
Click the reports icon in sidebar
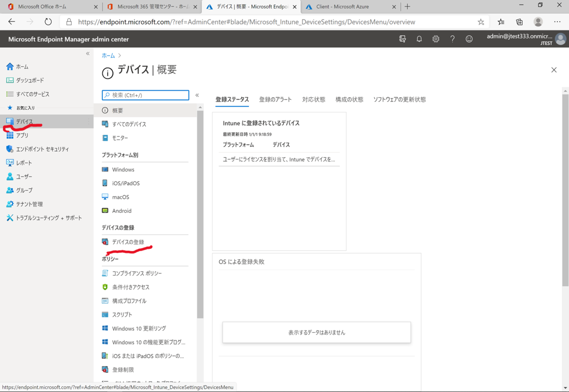[10, 163]
